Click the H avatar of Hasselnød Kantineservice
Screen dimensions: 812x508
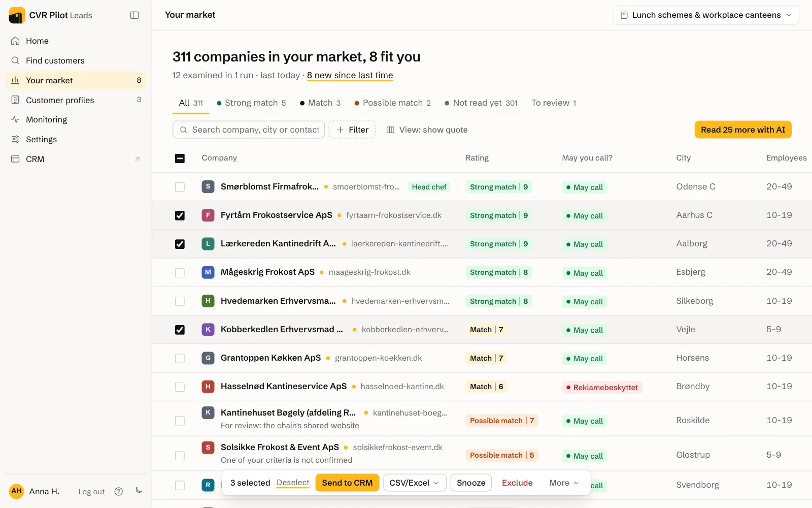[x=208, y=387]
